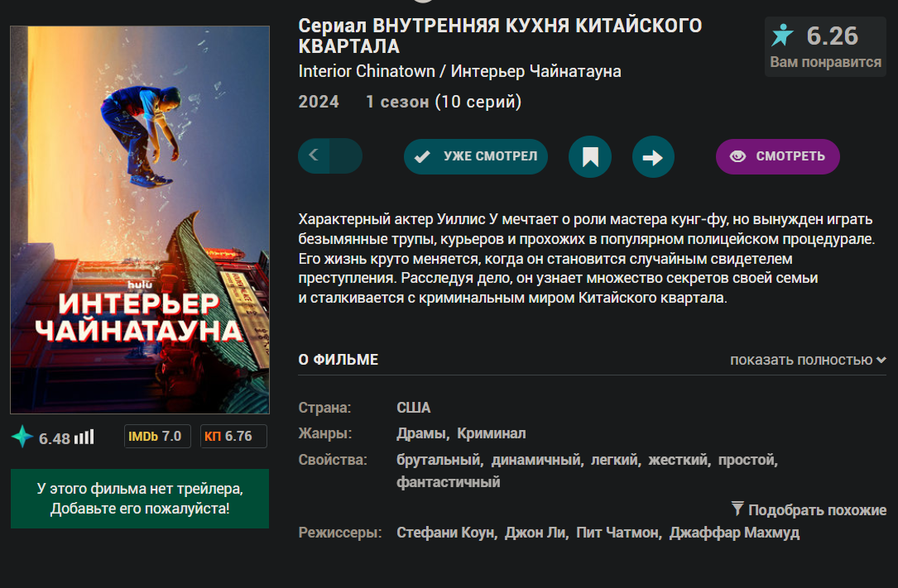
Task: Click the add trailer green banner
Action: click(x=140, y=499)
